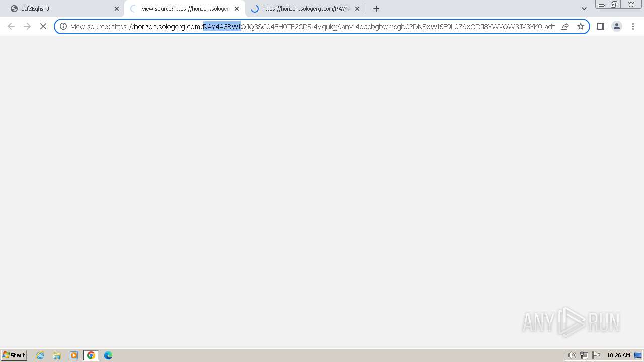This screenshot has height=362, width=644.
Task: Minimize the Chrome window
Action: click(602, 5)
